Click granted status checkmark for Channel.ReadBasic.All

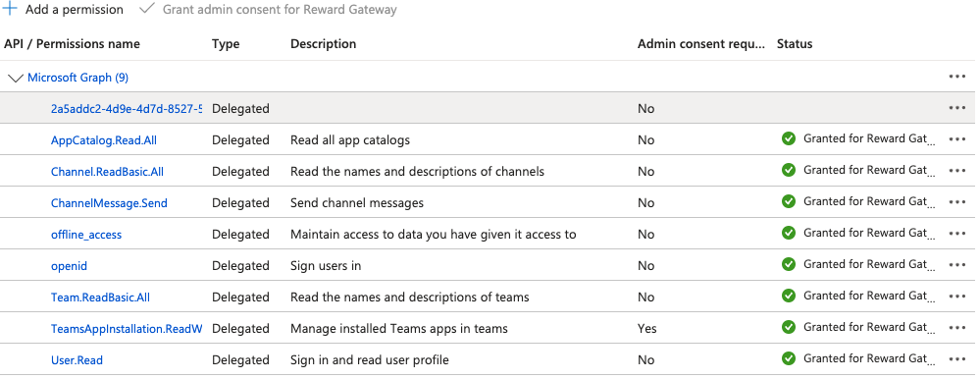coord(789,170)
